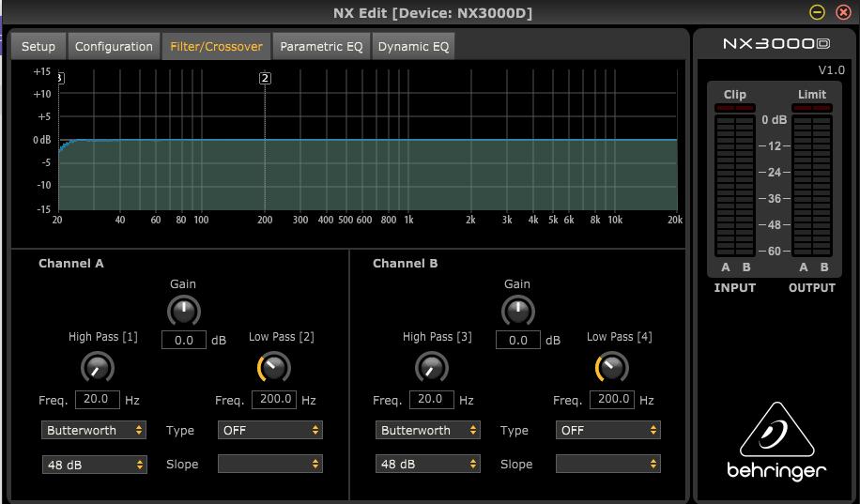Click the Channel B Low Pass knob
Image resolution: width=860 pixels, height=504 pixels.
click(x=611, y=367)
